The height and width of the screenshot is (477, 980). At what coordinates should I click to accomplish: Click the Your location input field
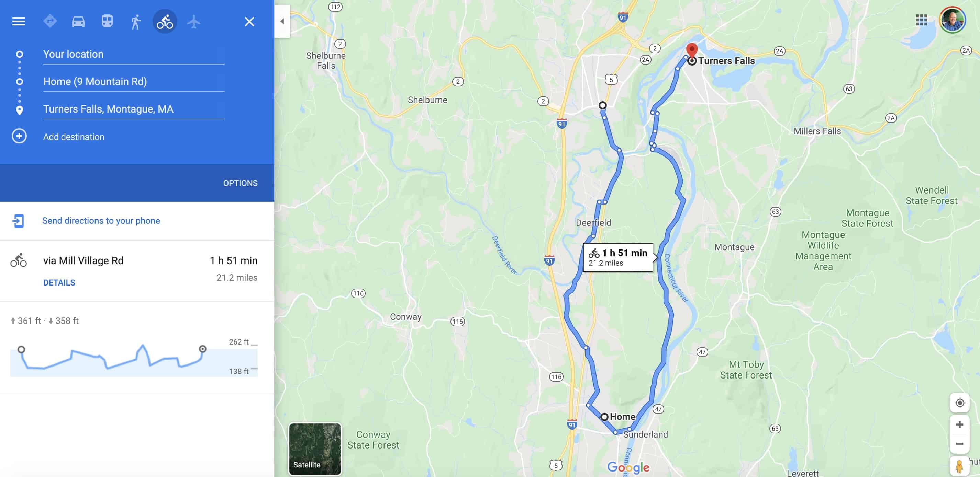133,54
